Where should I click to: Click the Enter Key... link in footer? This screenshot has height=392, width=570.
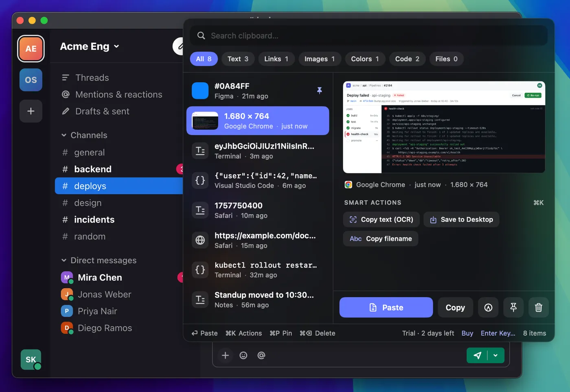(x=498, y=333)
